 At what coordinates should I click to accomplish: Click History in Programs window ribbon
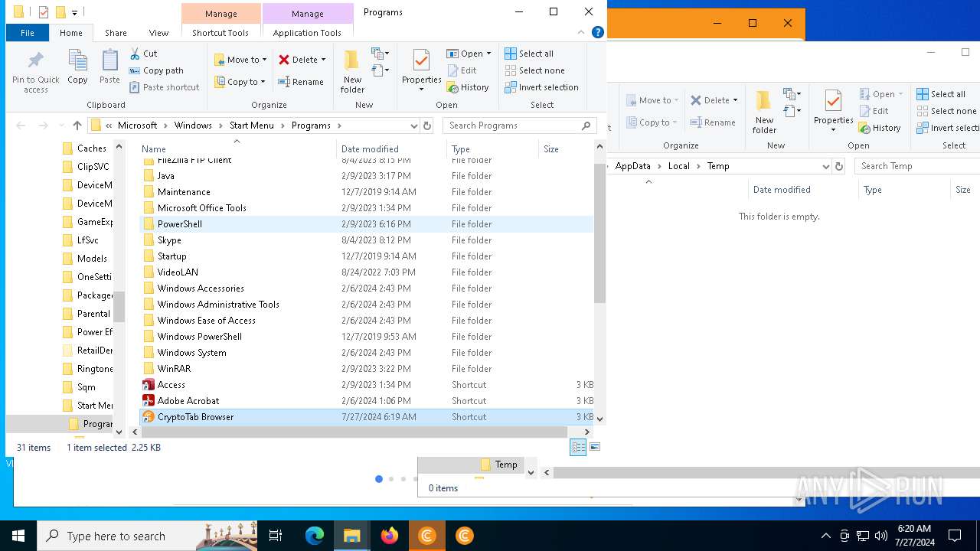point(468,87)
